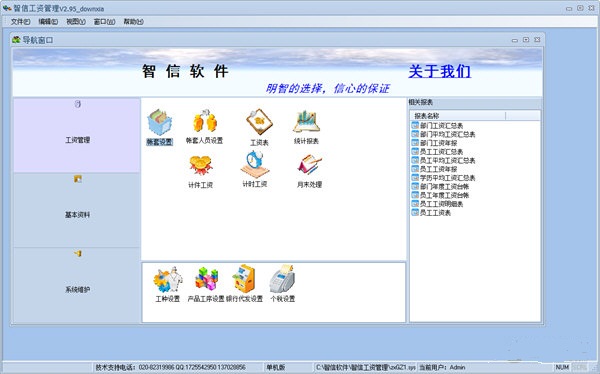Open the 帮助 menu
This screenshot has height=374, width=600.
click(x=133, y=22)
